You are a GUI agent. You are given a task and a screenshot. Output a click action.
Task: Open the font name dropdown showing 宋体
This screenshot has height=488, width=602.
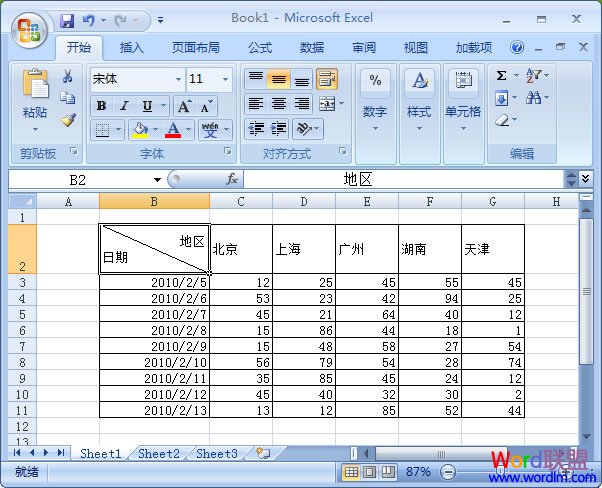(178, 79)
